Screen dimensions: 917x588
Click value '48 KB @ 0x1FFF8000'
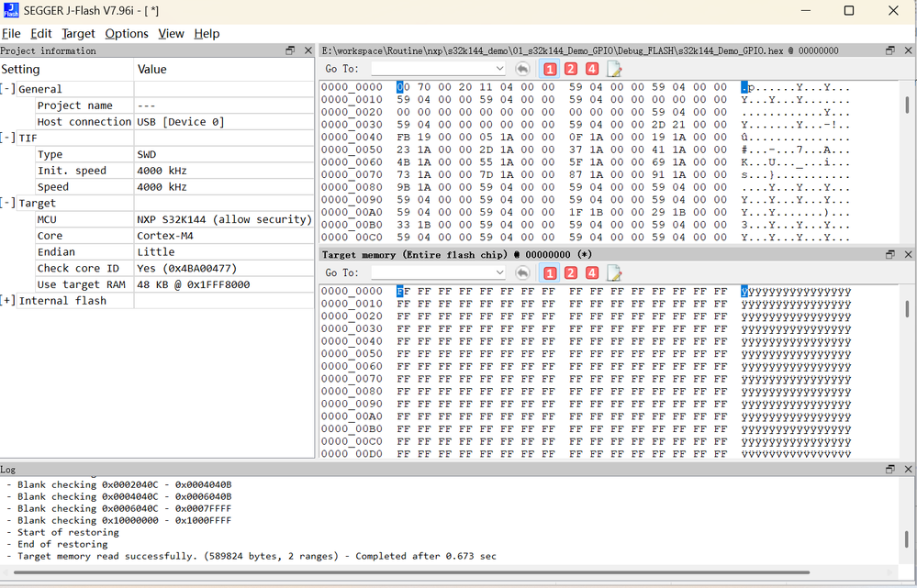[194, 284]
